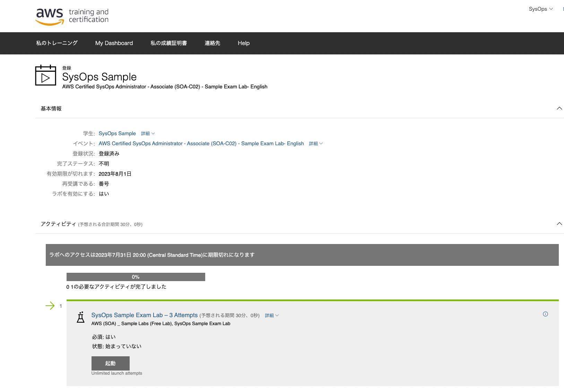Open the 私のトレーニング menu
The height and width of the screenshot is (392, 564).
coord(57,43)
